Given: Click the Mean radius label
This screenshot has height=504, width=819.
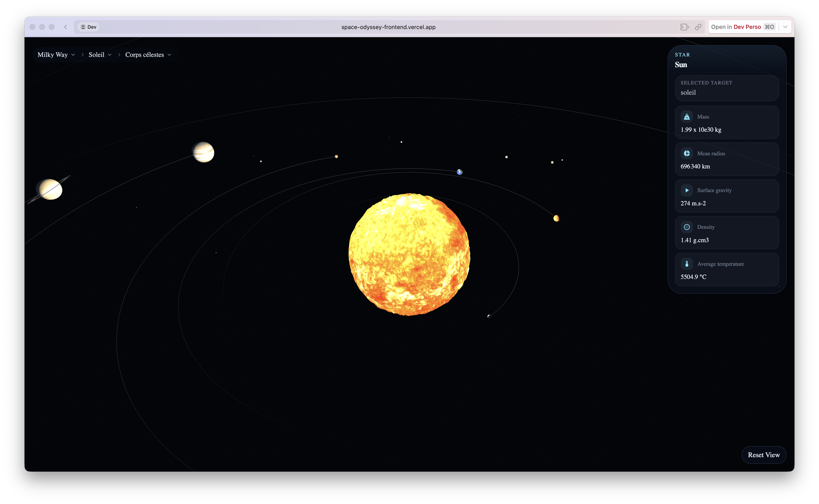Looking at the screenshot, I should (x=711, y=153).
